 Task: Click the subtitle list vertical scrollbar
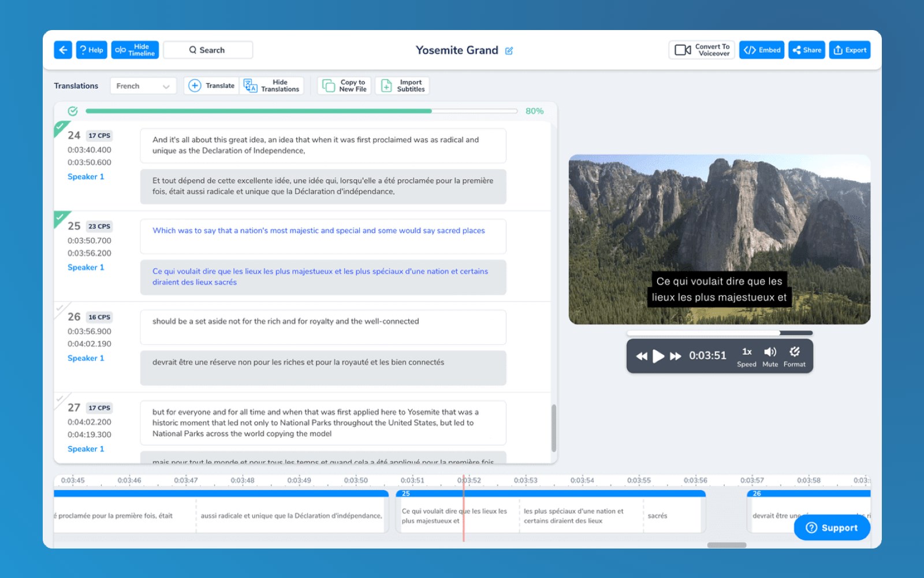tap(554, 428)
